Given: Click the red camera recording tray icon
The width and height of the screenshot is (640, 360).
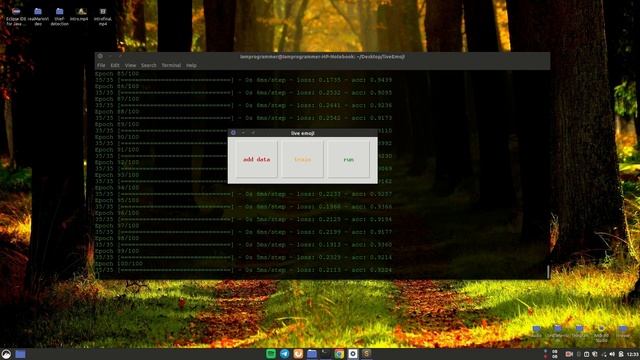Looking at the screenshot, I should (569, 354).
